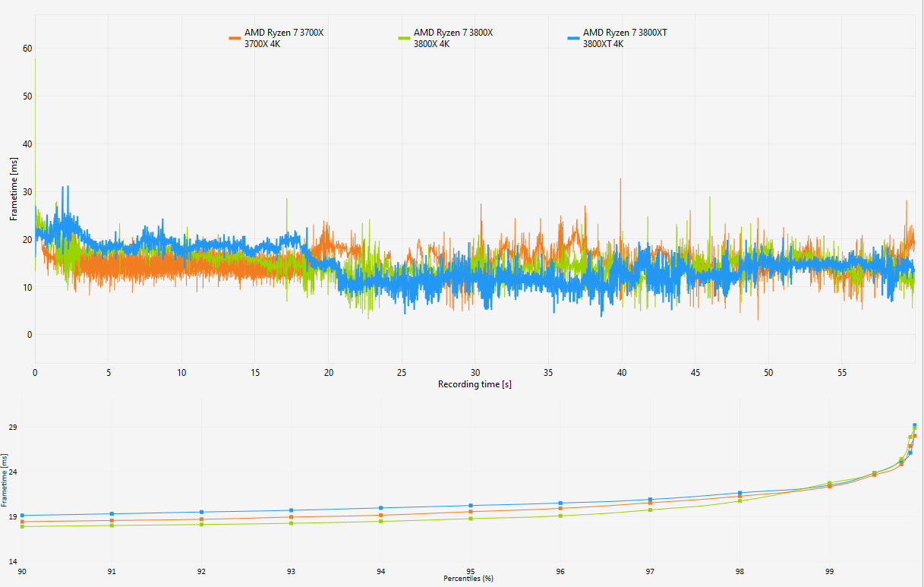
Task: Click the blue marker at the 90th percentile
Action: pos(22,516)
